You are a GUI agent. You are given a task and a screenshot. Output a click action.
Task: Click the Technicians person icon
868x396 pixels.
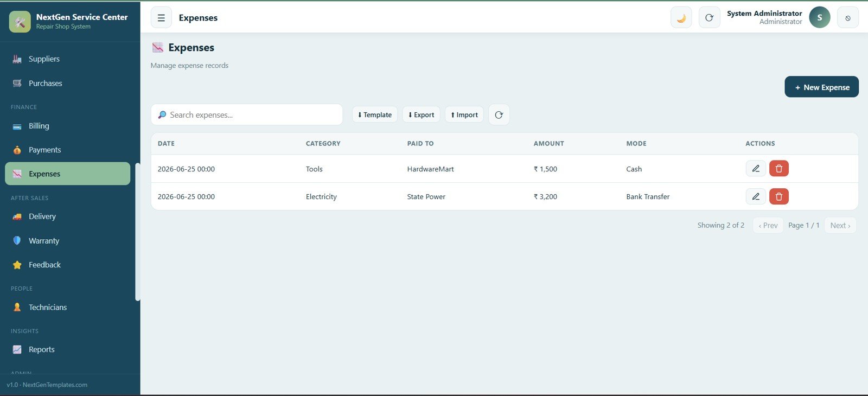[17, 307]
